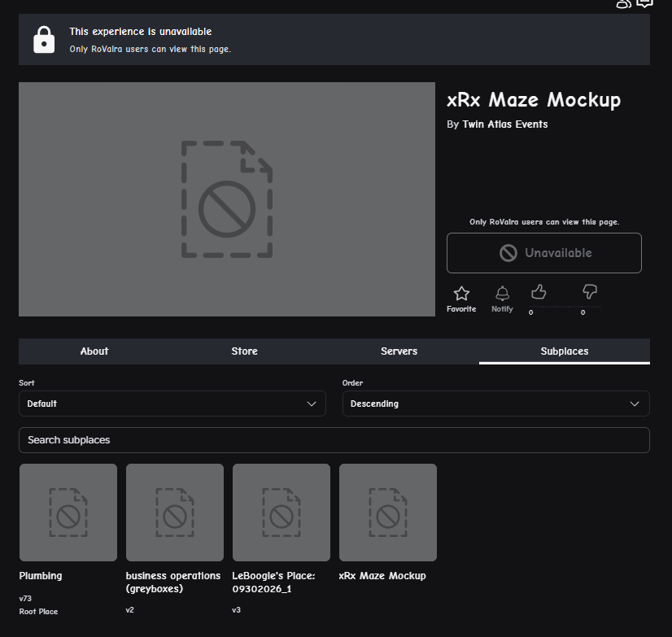This screenshot has height=637, width=672.
Task: Click the xRx Maze Mockup page heading
Action: (534, 100)
